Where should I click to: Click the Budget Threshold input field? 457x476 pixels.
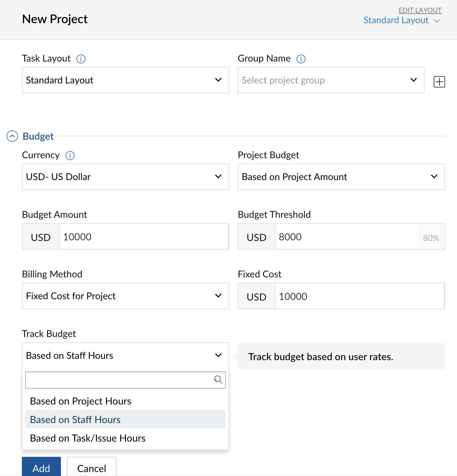tap(346, 236)
